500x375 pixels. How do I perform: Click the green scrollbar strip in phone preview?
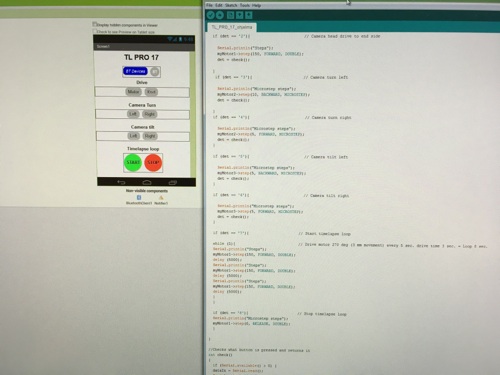point(192,114)
